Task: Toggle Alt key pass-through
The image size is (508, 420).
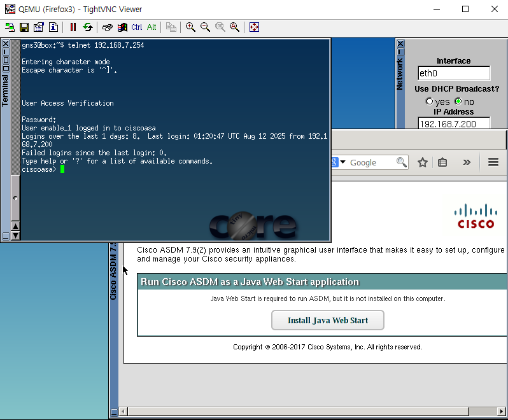Action: (152, 27)
